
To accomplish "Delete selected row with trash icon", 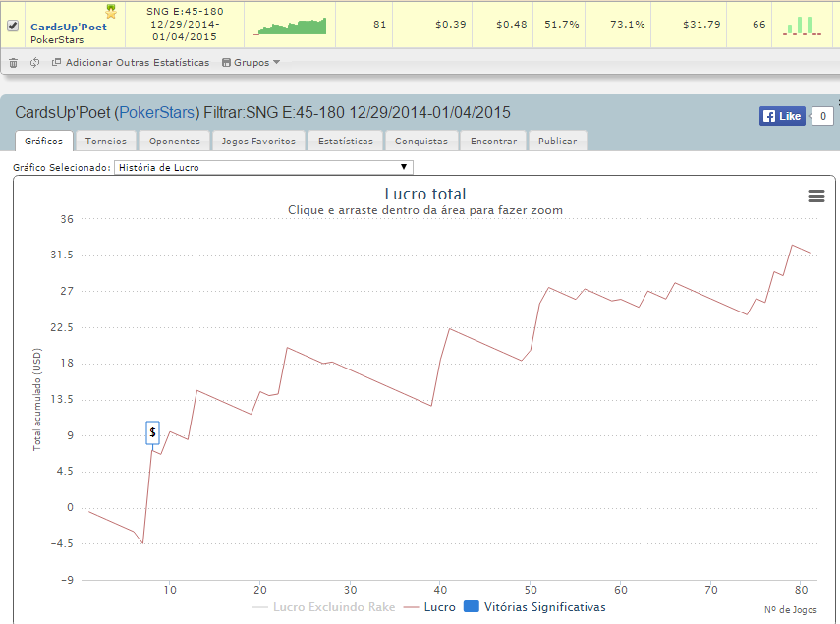I will pos(14,63).
